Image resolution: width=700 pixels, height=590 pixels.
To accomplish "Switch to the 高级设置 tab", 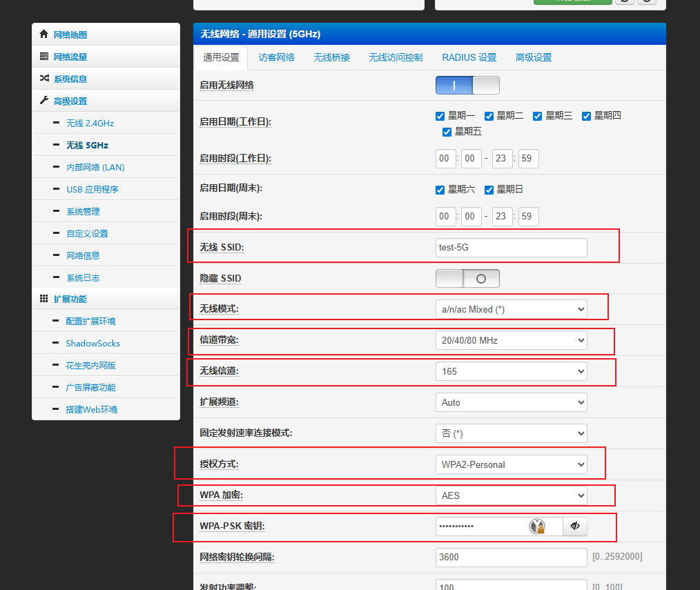I will pyautogui.click(x=534, y=57).
